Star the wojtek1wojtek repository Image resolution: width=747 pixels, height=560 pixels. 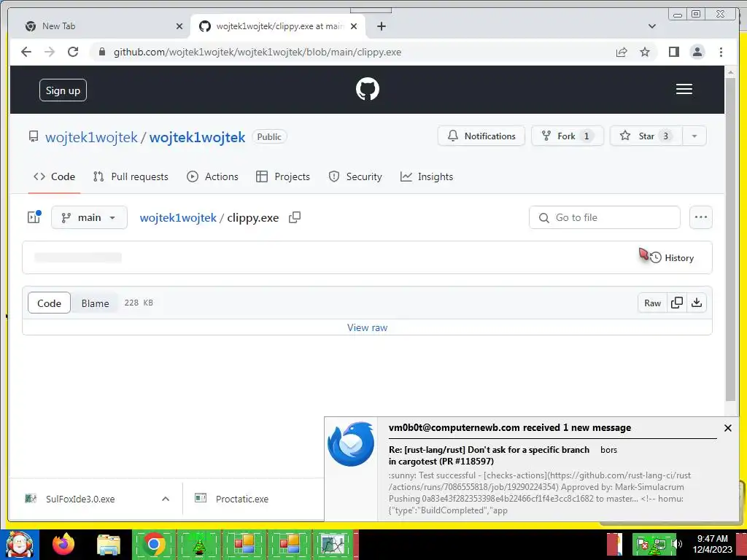[646, 136]
